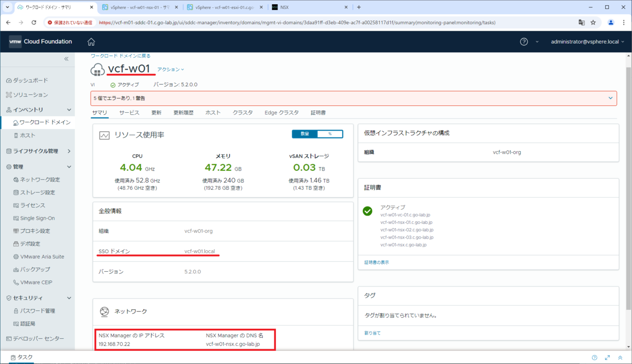Screen dimensions: 632x364
Task: Click the translate page icon
Action: [x=581, y=23]
